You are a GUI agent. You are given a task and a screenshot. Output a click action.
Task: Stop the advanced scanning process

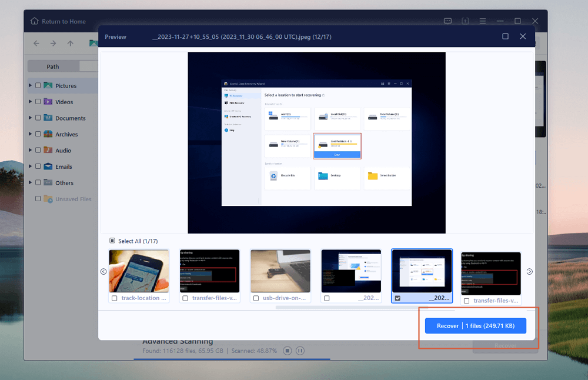coord(287,351)
